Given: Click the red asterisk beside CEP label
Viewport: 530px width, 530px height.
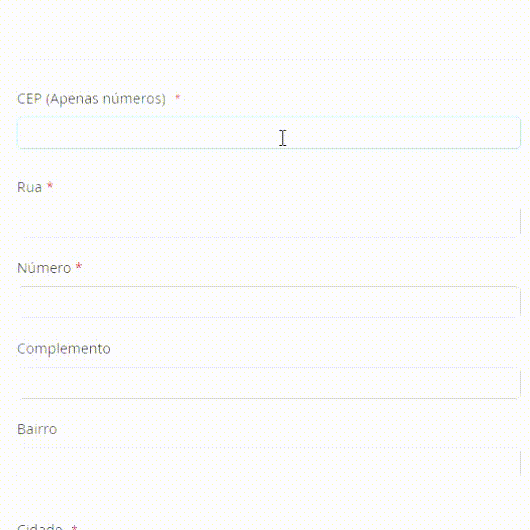Looking at the screenshot, I should click(177, 98).
